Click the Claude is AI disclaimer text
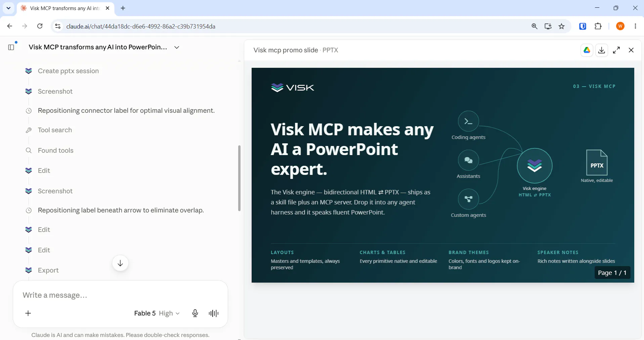 tap(120, 335)
